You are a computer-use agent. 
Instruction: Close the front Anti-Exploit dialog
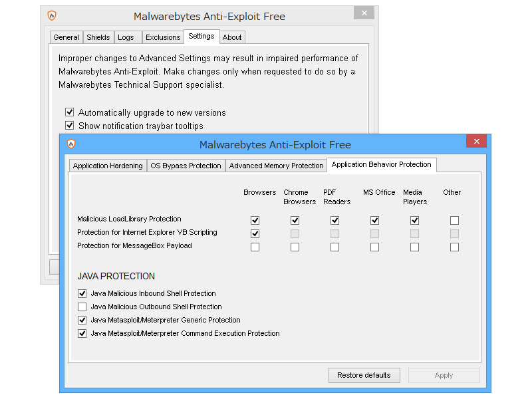[476, 141]
